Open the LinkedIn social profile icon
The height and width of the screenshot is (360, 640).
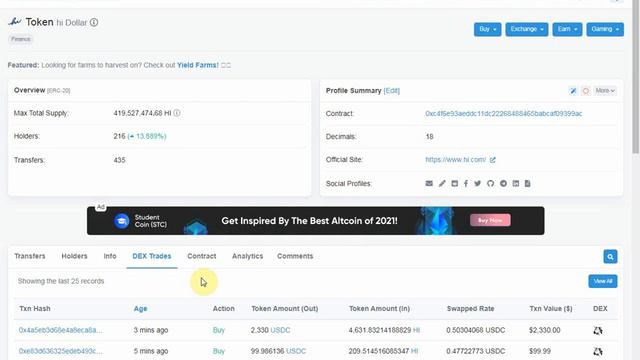click(516, 184)
